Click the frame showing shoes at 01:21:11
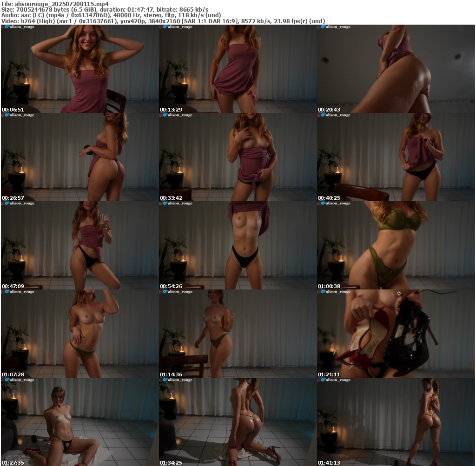The height and width of the screenshot is (466, 476). tap(396, 334)
